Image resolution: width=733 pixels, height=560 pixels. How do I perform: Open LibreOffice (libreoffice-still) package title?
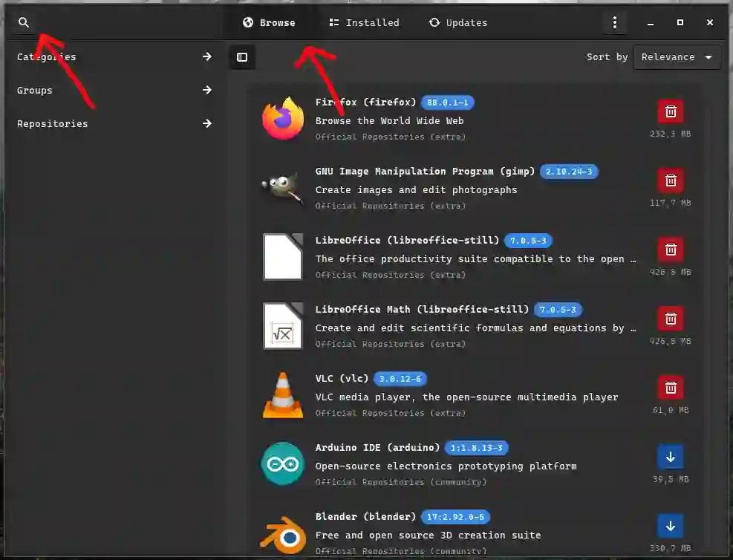pos(407,241)
